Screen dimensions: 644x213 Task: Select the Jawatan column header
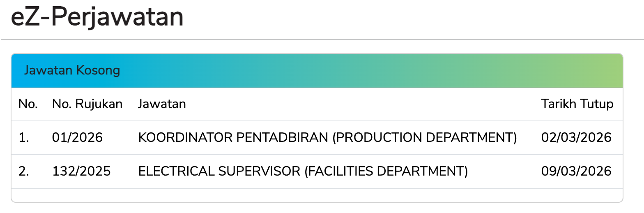coord(162,104)
